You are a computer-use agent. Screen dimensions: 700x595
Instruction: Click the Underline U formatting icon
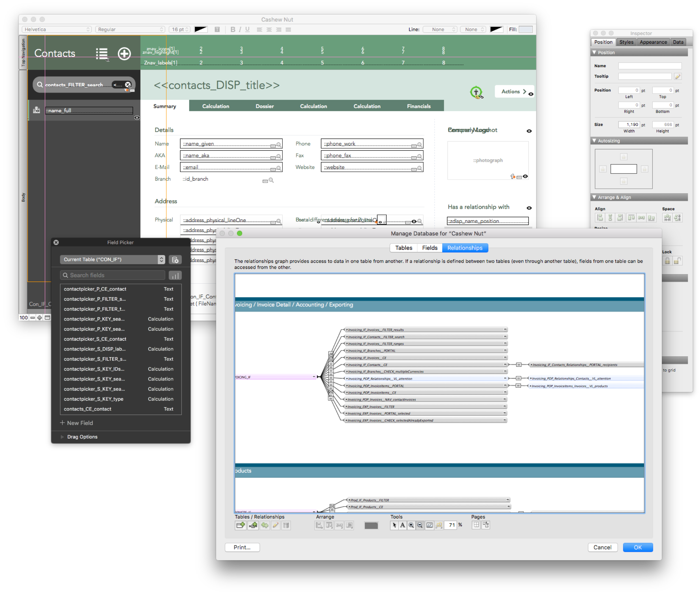[x=247, y=29]
